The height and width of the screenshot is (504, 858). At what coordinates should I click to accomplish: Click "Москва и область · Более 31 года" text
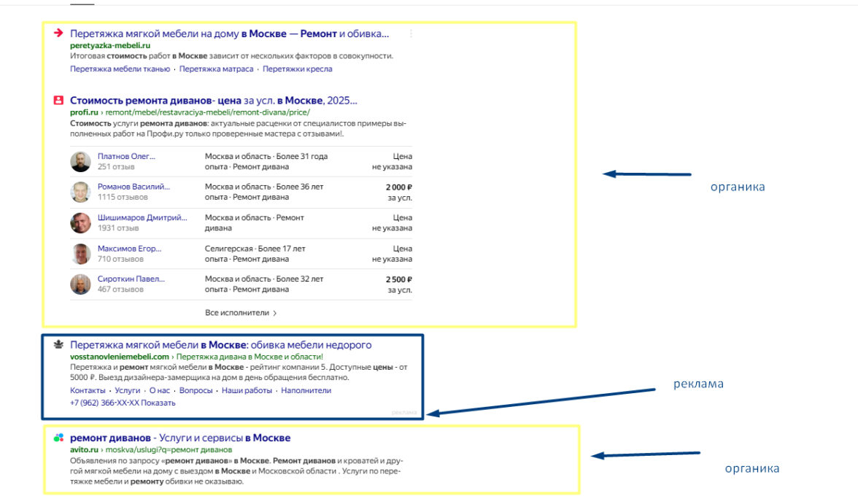266,157
